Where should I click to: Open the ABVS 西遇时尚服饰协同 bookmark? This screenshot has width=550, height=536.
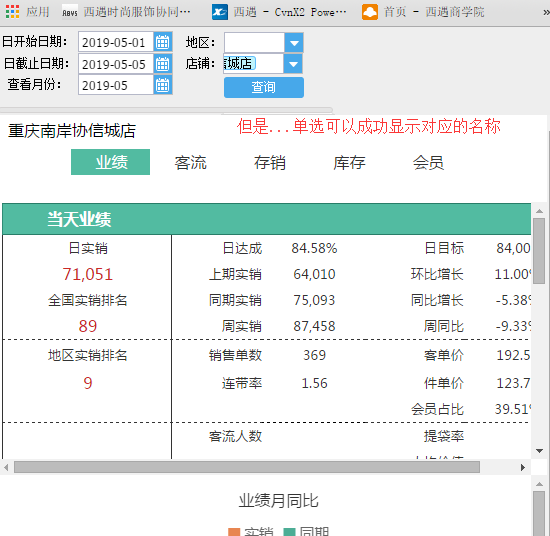point(126,12)
